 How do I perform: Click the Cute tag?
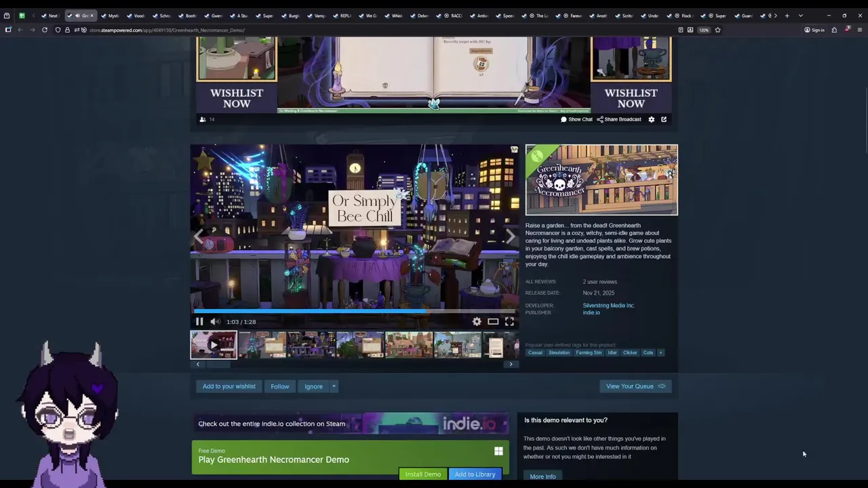pyautogui.click(x=648, y=352)
